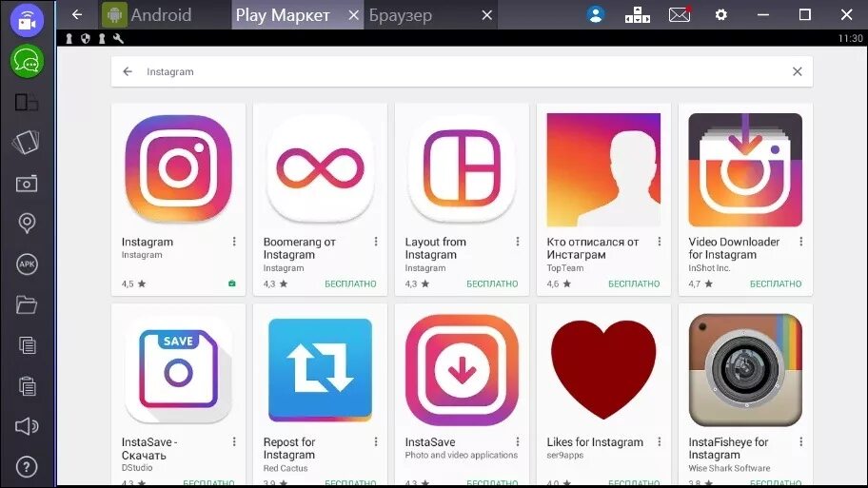The height and width of the screenshot is (488, 868).
Task: Open help via question mark icon
Action: (27, 466)
